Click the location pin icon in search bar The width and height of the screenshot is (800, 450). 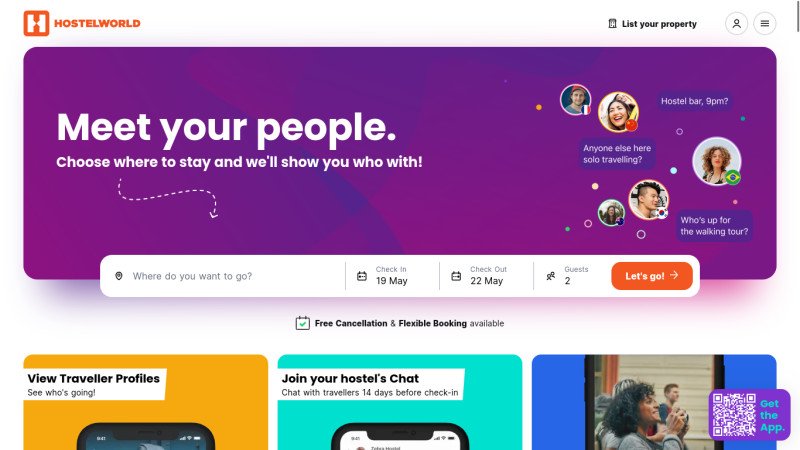119,276
